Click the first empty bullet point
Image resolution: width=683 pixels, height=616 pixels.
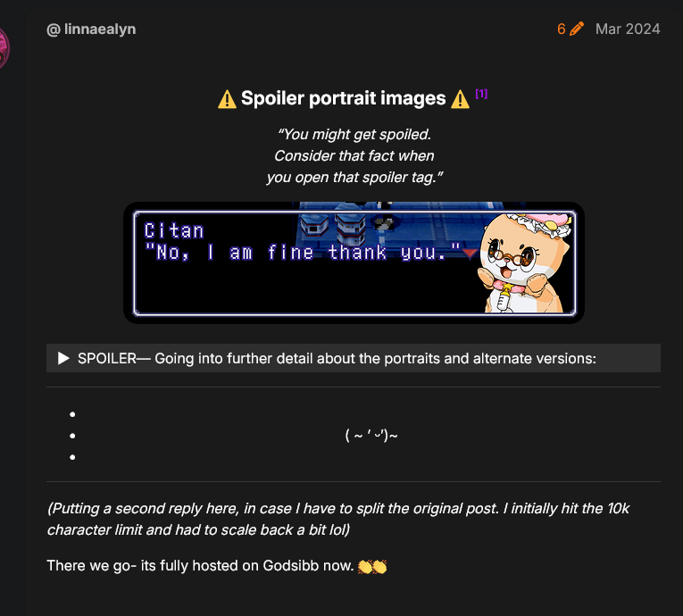tap(72, 414)
